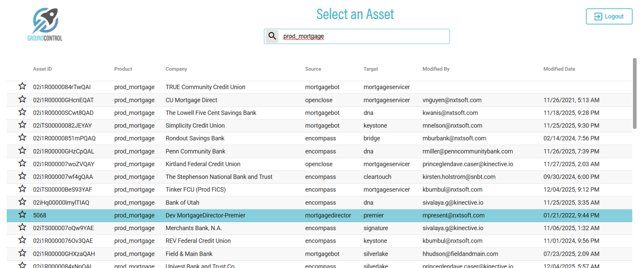Click the Logout button

(609, 16)
